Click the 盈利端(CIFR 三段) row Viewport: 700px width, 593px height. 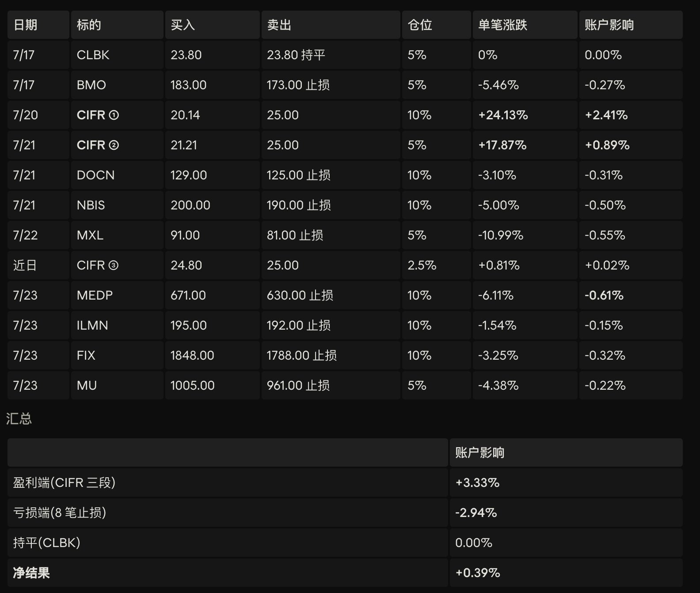(345, 483)
